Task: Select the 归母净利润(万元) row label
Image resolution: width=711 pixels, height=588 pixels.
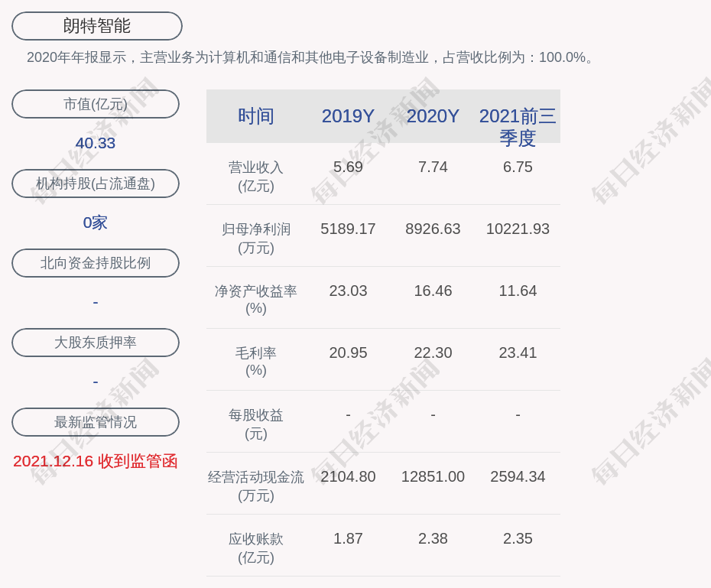Action: pyautogui.click(x=256, y=238)
